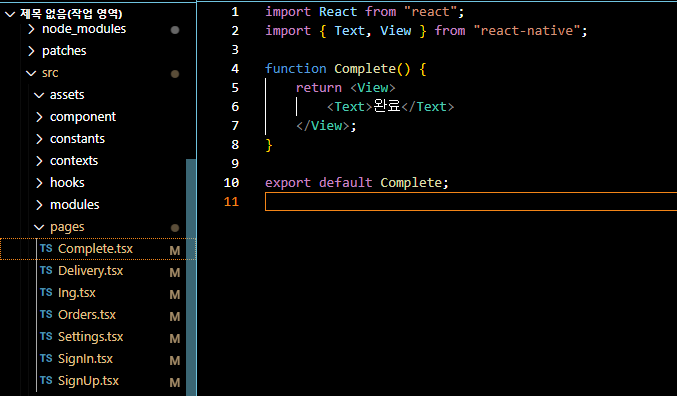Image resolution: width=677 pixels, height=396 pixels.
Task: Select the constants folder label
Action: 77,139
